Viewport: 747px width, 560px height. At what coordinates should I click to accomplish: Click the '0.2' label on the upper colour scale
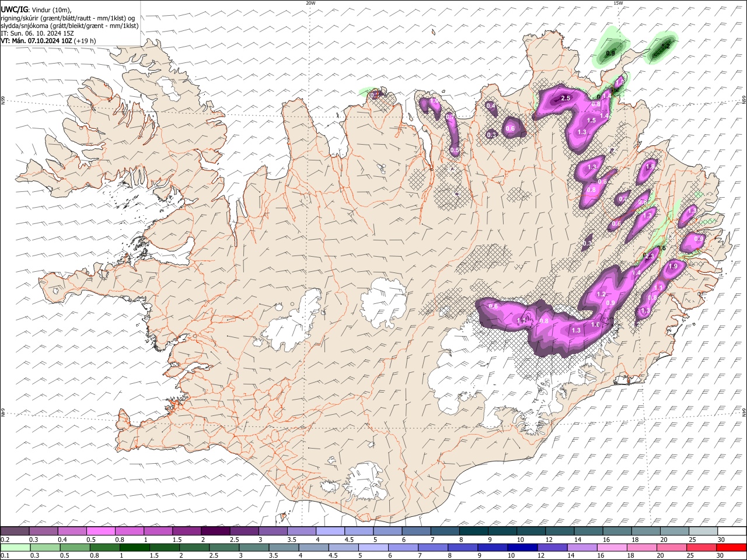coord(5,540)
